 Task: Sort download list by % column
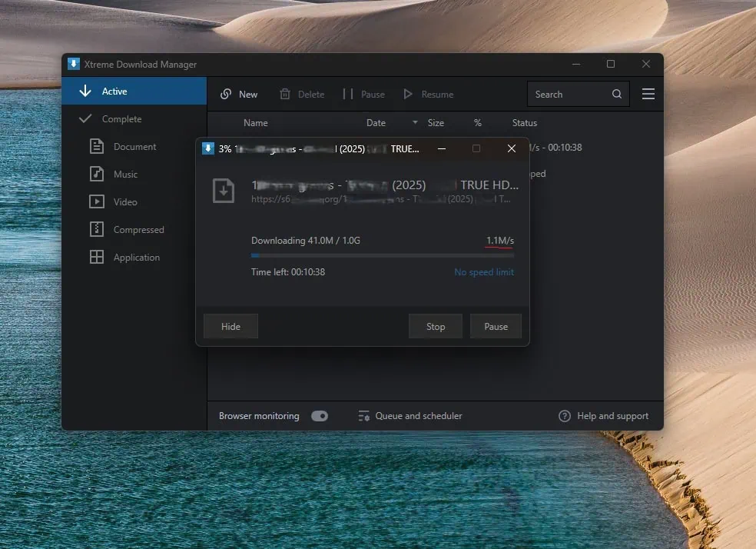click(477, 123)
